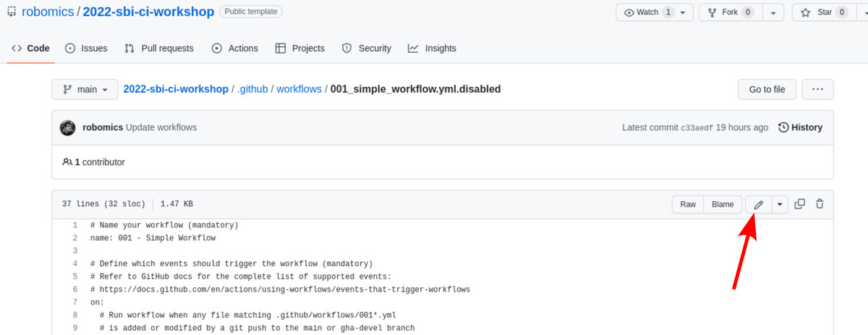Open the Blame view
Screen dimensions: 868x335
723,205
